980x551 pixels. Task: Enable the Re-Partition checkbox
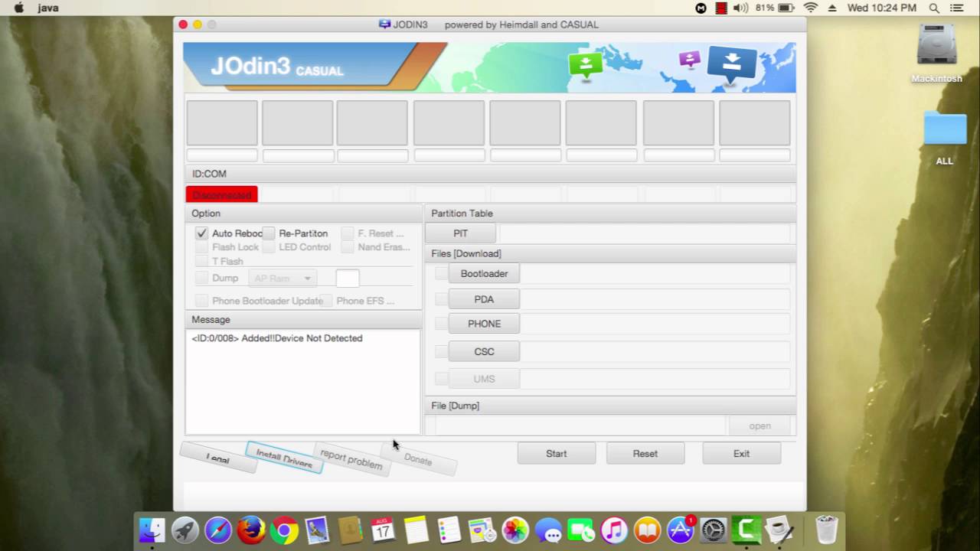tap(269, 233)
